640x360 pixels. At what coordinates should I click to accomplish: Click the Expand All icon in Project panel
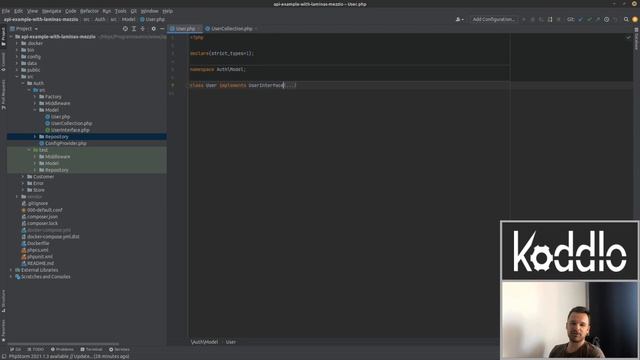tap(134, 29)
